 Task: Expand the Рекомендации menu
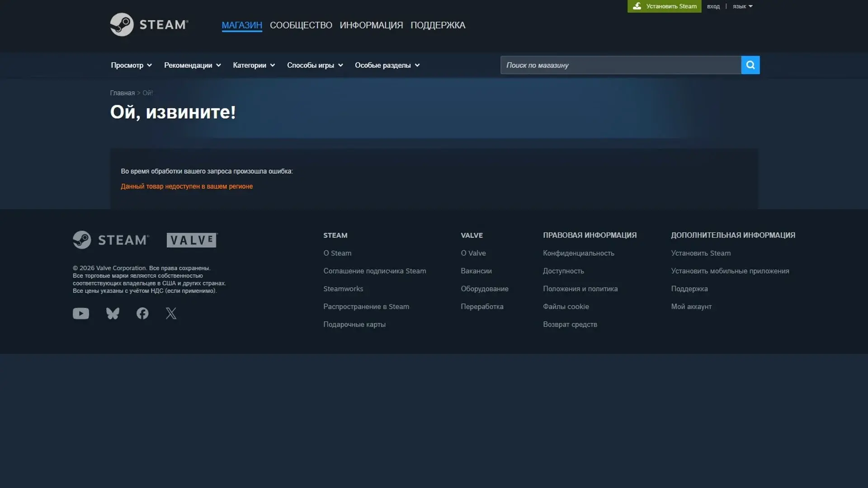click(193, 65)
